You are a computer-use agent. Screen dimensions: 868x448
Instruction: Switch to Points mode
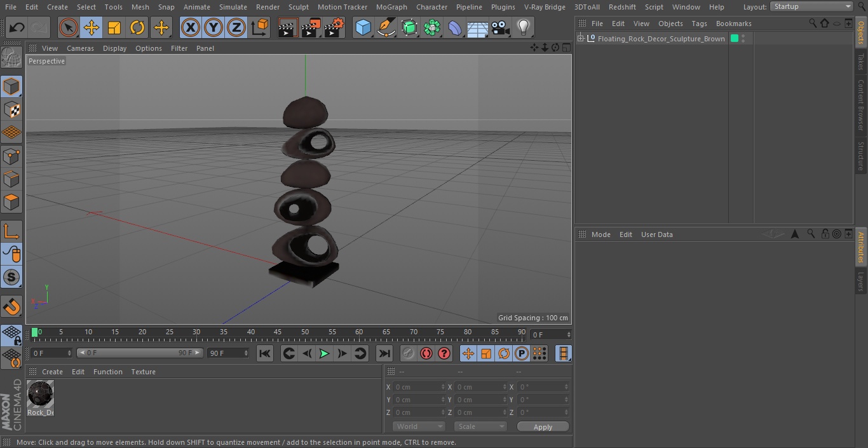point(11,156)
